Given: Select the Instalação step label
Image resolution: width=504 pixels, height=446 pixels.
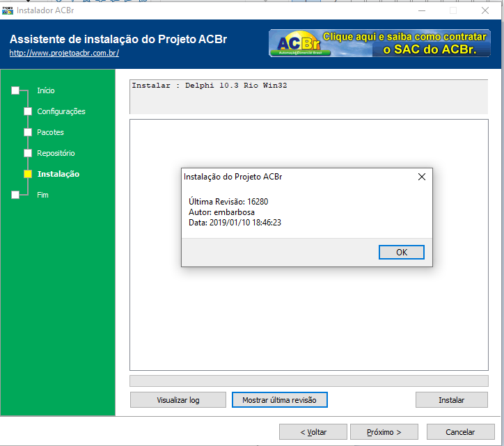Looking at the screenshot, I should [58, 174].
